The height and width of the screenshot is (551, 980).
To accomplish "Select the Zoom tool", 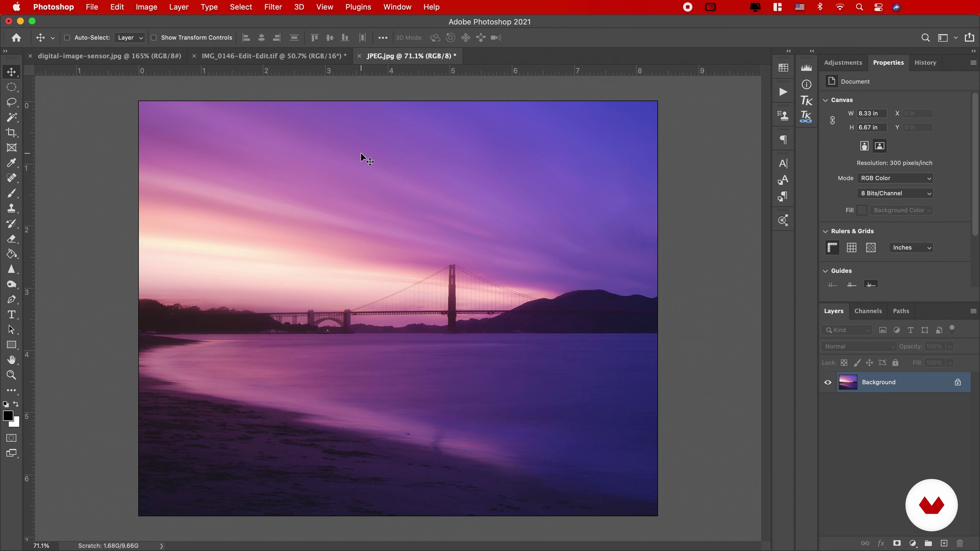I will pos(11,375).
